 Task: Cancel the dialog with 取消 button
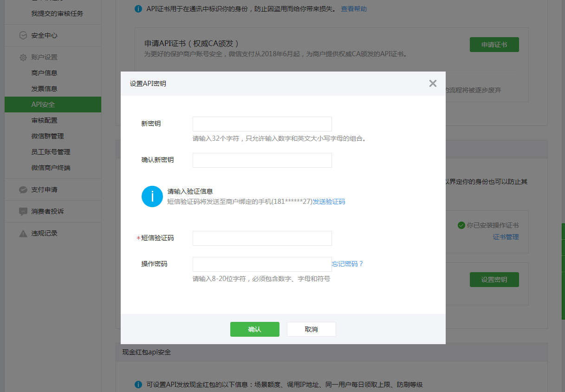point(312,329)
